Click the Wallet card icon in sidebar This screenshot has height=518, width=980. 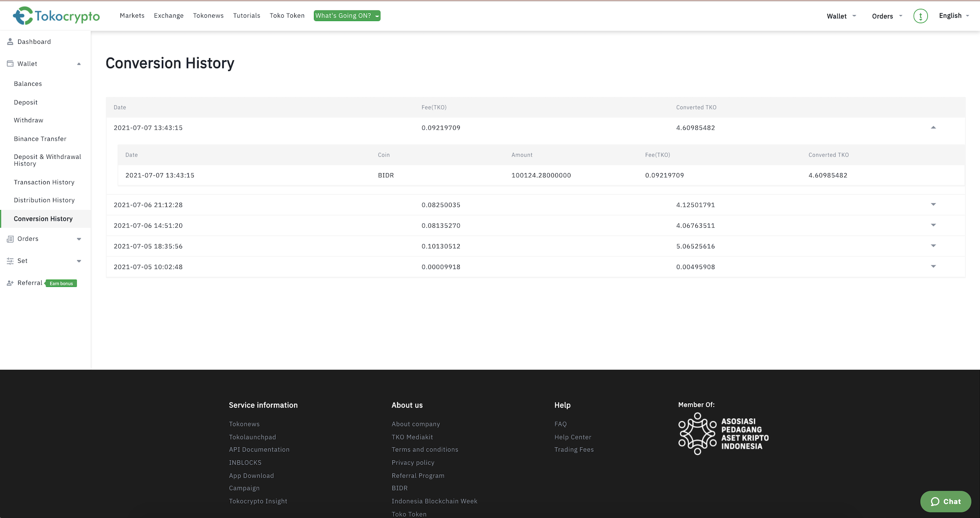click(x=10, y=64)
